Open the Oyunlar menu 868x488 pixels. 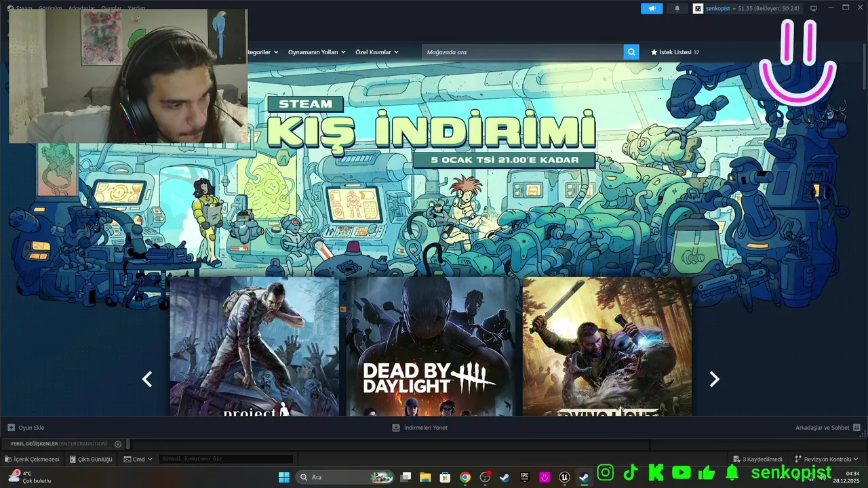(111, 8)
